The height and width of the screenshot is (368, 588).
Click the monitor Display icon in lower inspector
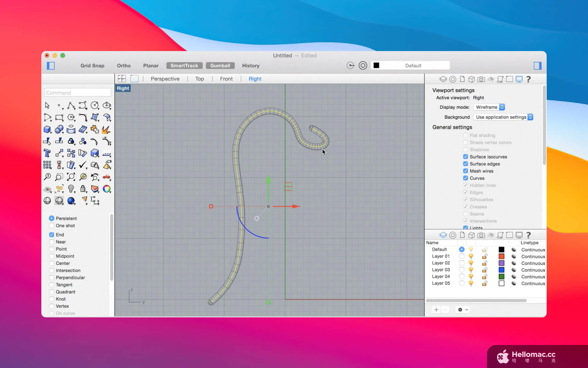[x=519, y=235]
